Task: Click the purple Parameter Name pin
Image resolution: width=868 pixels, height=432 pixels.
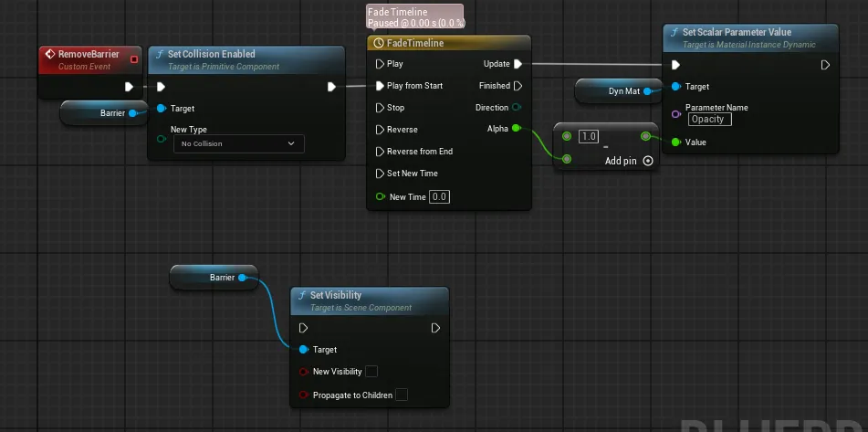Action: point(675,114)
